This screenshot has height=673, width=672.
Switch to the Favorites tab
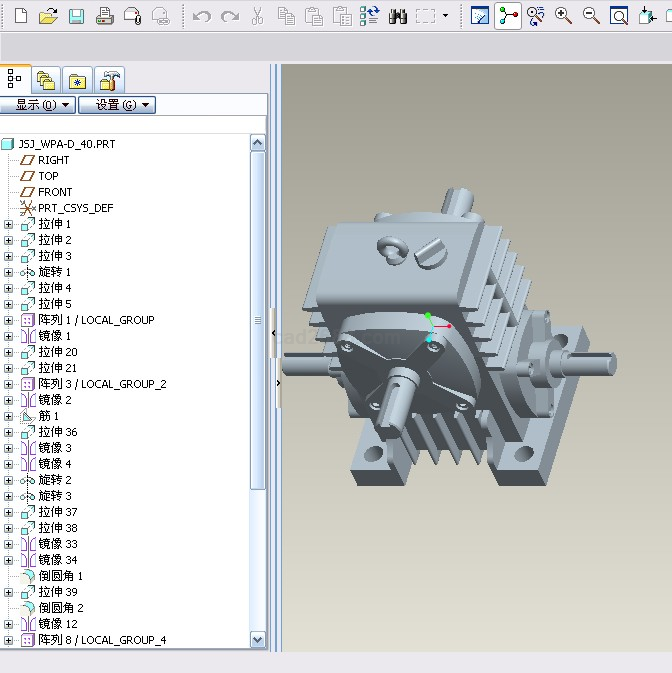pos(78,80)
